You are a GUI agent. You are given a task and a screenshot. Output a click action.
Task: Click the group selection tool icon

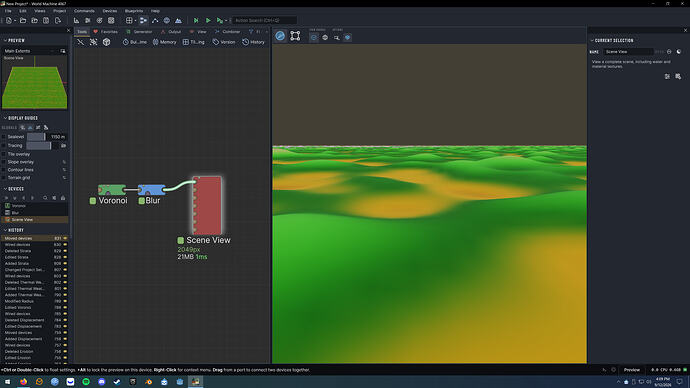click(x=93, y=42)
